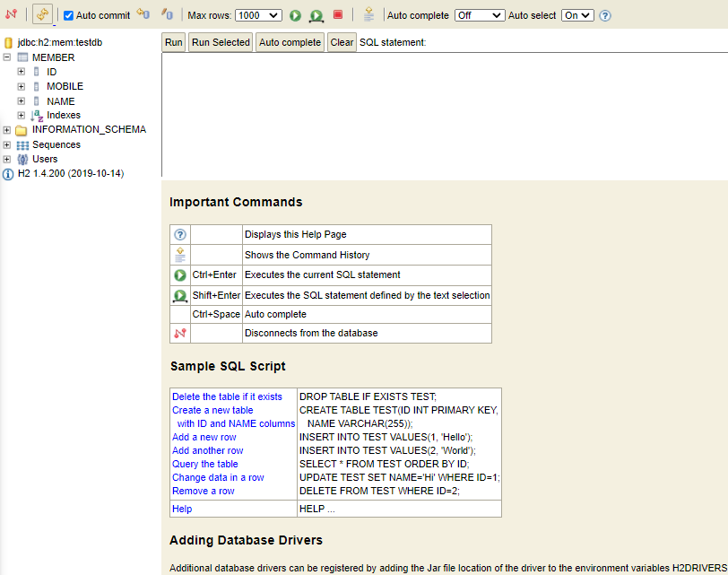
Task: Click the ID column icon
Action: (x=37, y=72)
